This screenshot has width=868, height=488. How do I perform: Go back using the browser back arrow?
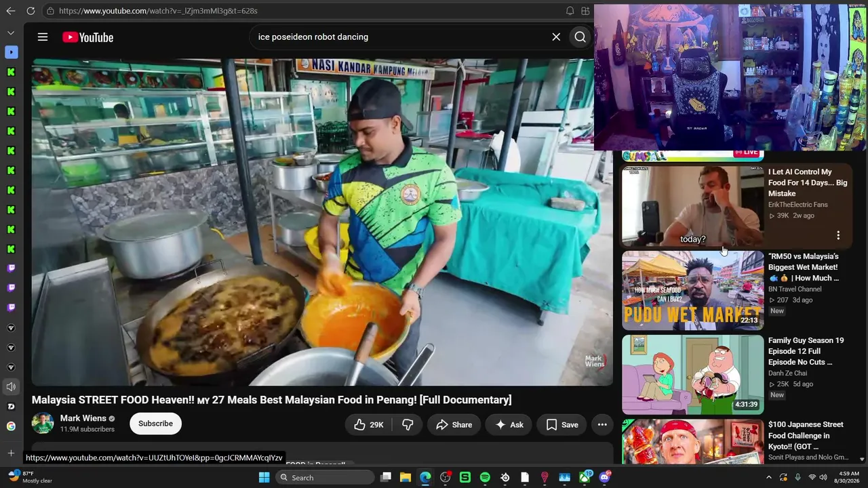pos(10,11)
